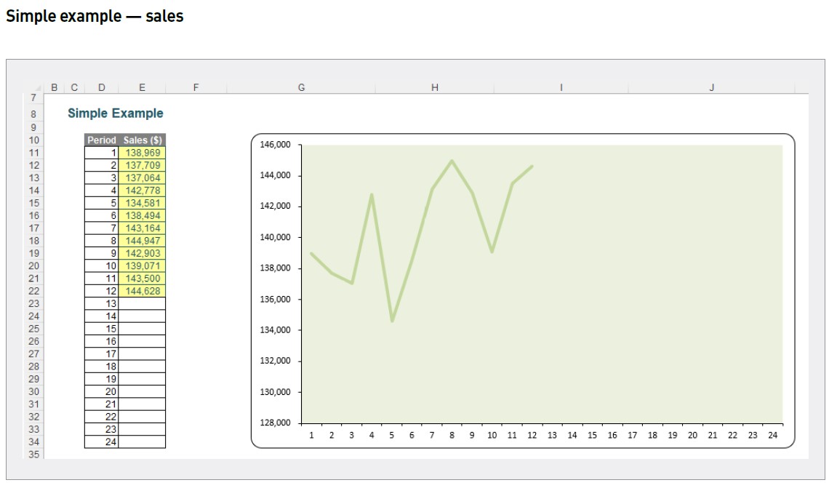Viewport: 829px width, 504px height.
Task: Click the empty sales cell for period 13
Action: [x=143, y=305]
